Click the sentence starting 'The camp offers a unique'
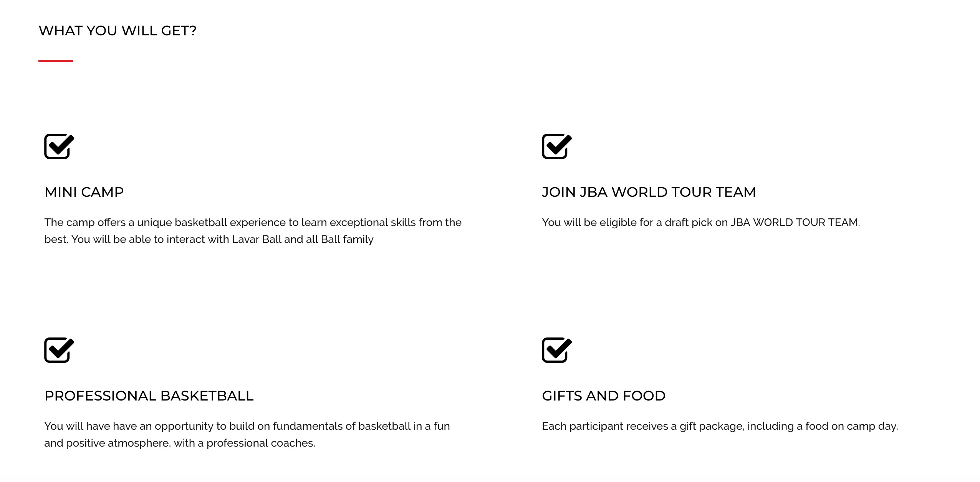 [253, 231]
